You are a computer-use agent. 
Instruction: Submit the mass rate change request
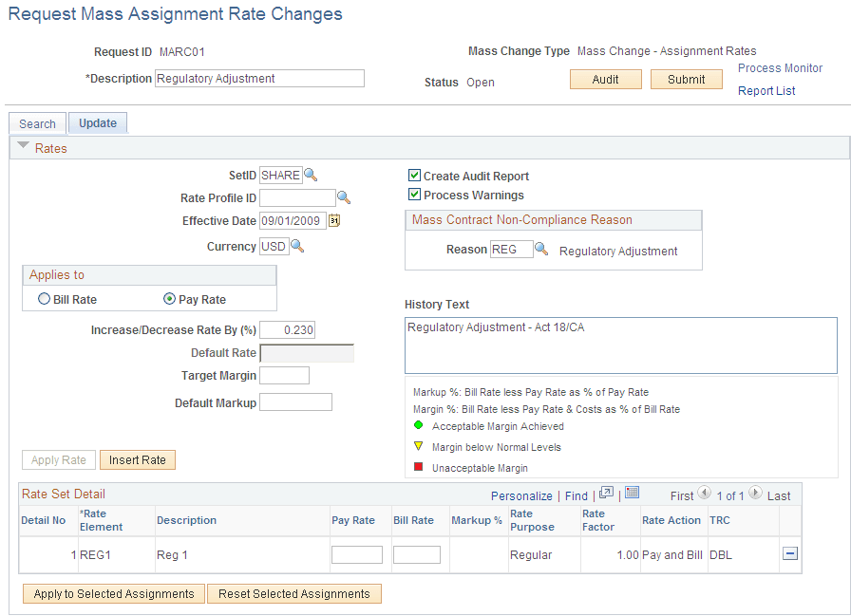point(687,79)
